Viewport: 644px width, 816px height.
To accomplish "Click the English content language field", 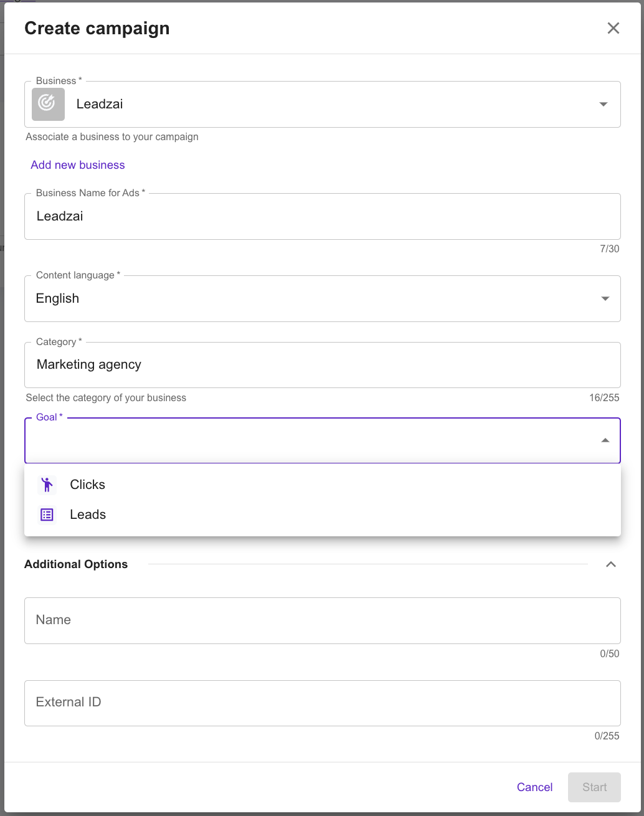I will tap(323, 298).
